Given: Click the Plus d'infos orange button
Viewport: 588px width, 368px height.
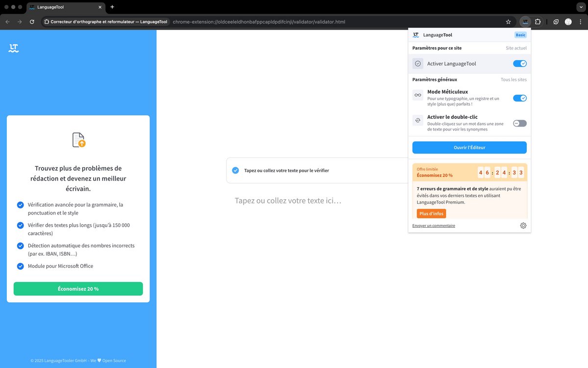Looking at the screenshot, I should (x=432, y=213).
